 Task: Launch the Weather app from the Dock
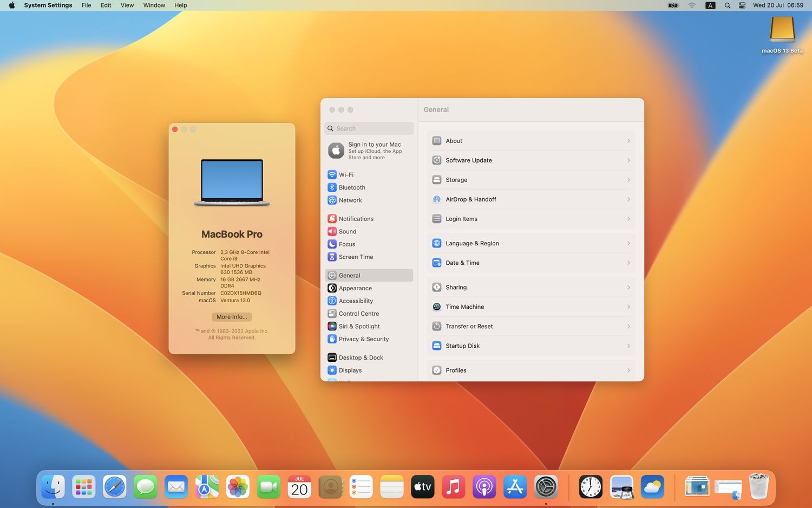(x=652, y=487)
